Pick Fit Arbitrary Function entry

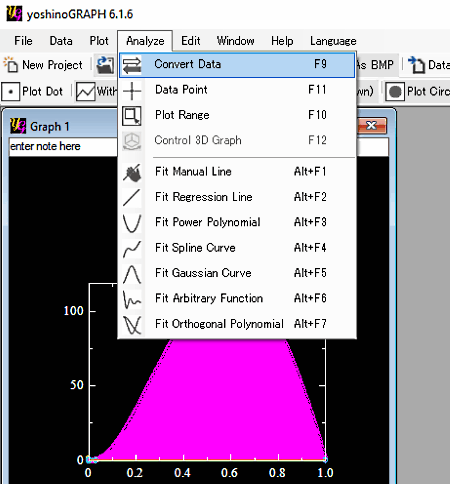point(237,299)
